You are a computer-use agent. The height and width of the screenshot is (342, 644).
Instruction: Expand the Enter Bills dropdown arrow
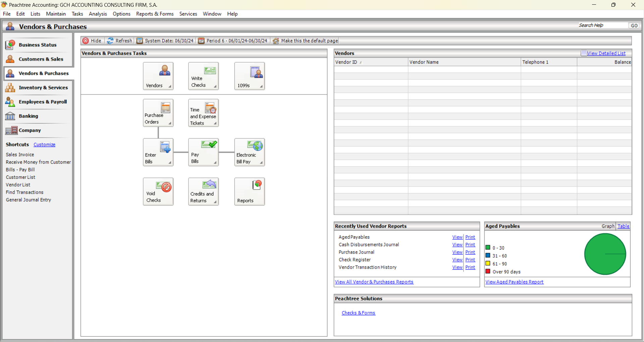point(170,163)
